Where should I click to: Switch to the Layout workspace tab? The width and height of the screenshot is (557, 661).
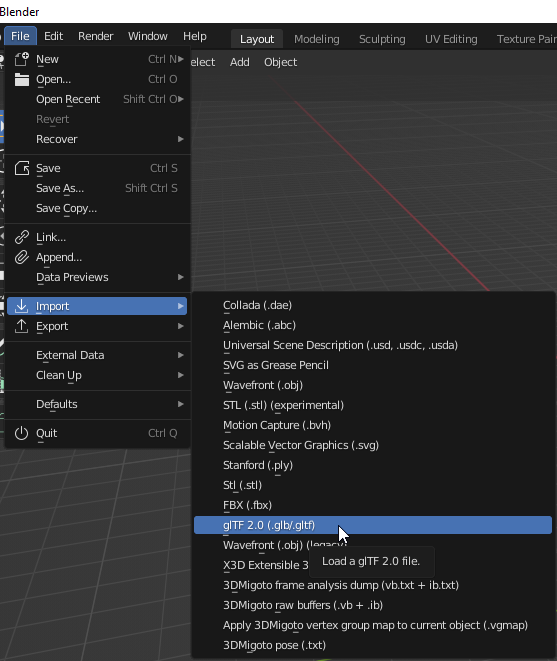click(x=257, y=39)
